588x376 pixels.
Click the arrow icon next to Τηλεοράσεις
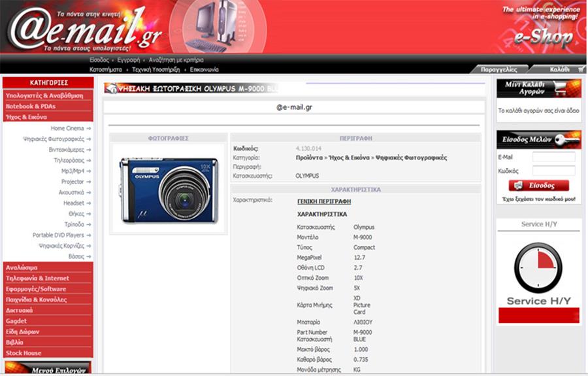click(x=88, y=160)
